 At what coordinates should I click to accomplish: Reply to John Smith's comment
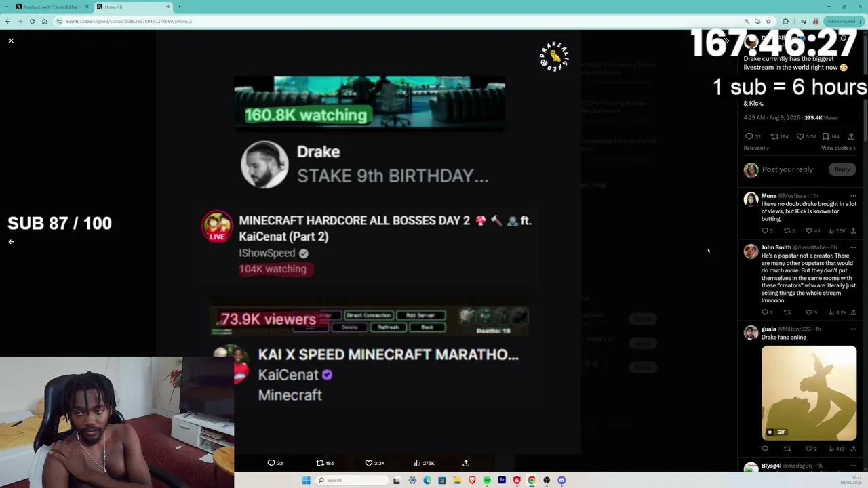click(x=766, y=312)
